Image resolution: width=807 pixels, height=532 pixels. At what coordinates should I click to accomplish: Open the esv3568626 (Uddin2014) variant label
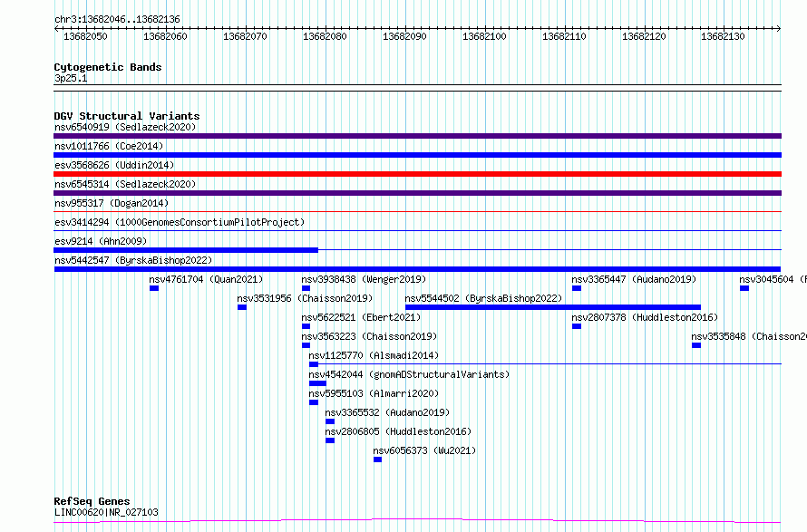[114, 165]
